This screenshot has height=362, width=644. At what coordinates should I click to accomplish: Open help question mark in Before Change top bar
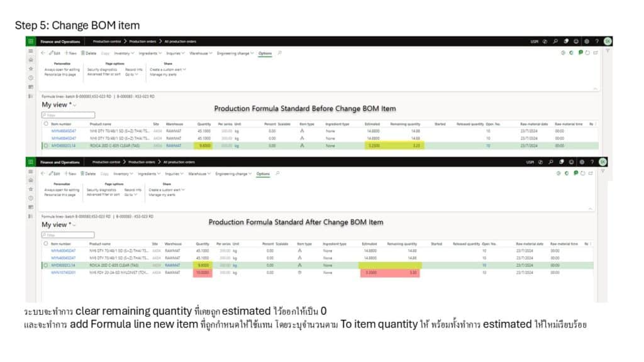(597, 41)
